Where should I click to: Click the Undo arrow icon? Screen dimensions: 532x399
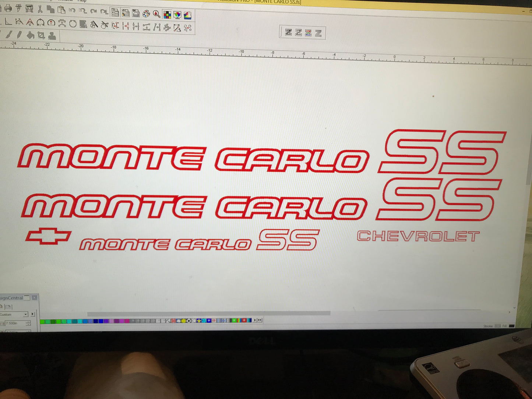[x=72, y=11]
